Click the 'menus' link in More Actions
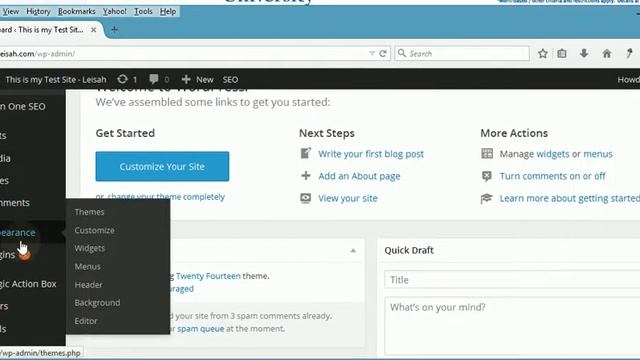 point(598,154)
